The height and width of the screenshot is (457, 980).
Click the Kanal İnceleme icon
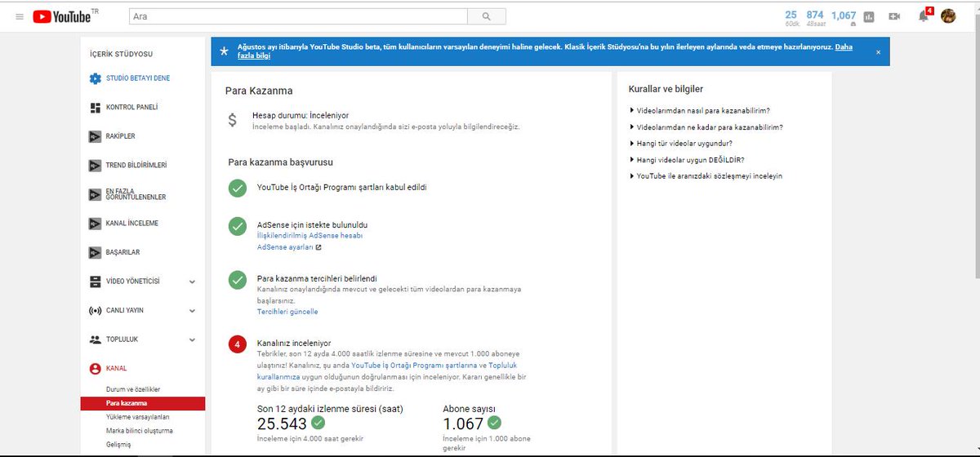click(x=95, y=223)
